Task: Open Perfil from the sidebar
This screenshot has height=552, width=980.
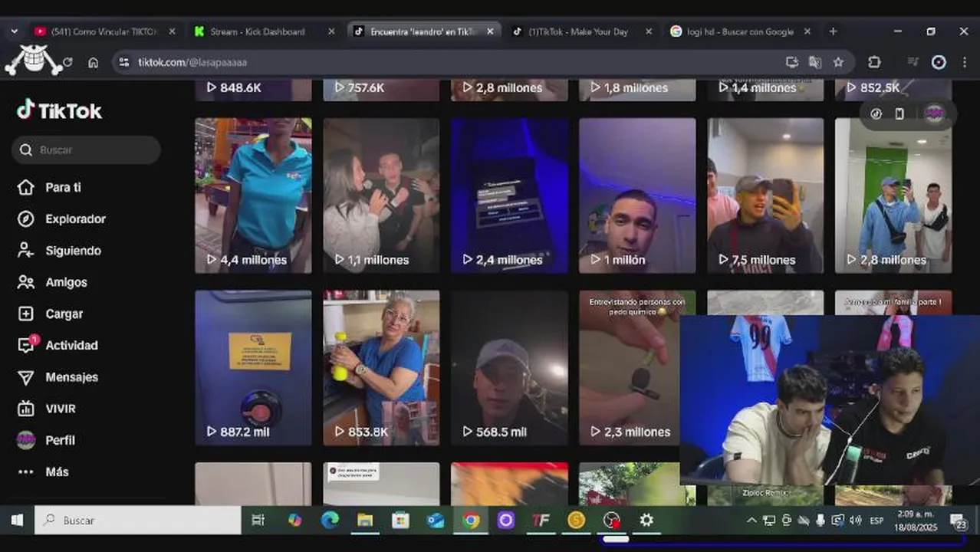Action: (46, 440)
